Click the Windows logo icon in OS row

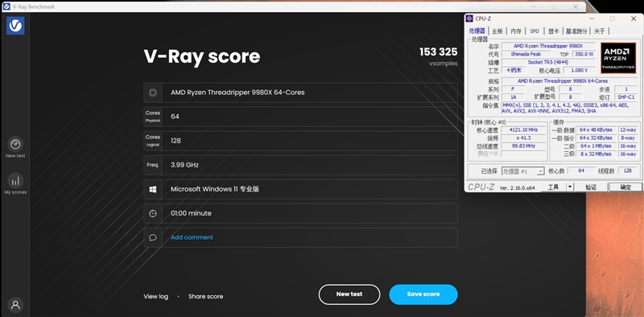click(x=153, y=189)
